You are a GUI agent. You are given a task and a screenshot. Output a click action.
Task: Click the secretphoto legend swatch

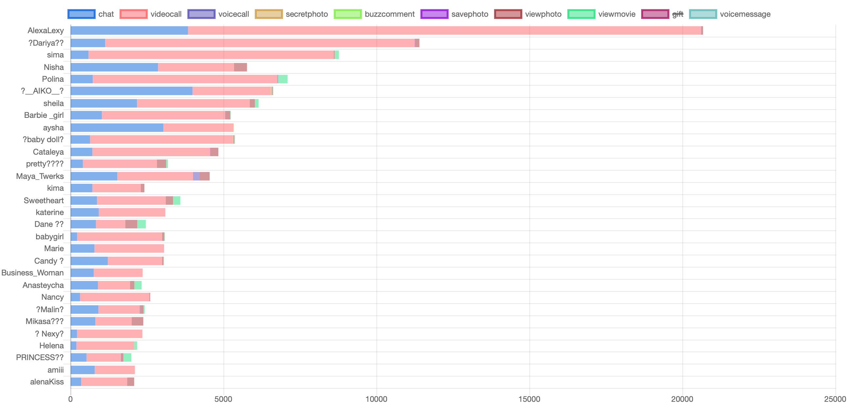coord(269,14)
